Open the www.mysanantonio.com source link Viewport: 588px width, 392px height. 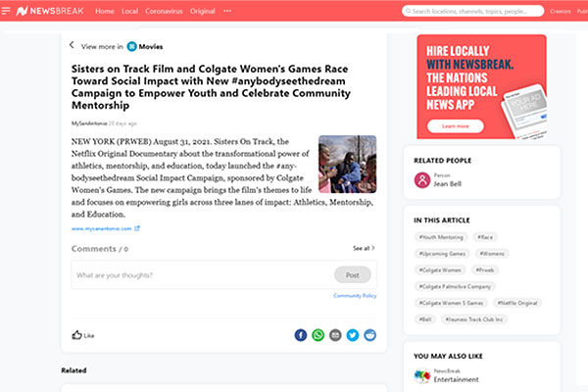(102, 228)
